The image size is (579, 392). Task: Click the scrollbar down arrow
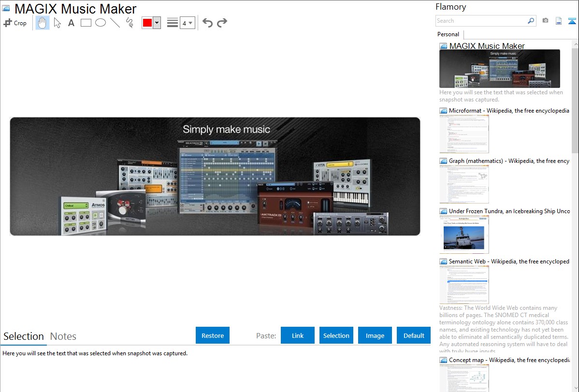pos(575,388)
